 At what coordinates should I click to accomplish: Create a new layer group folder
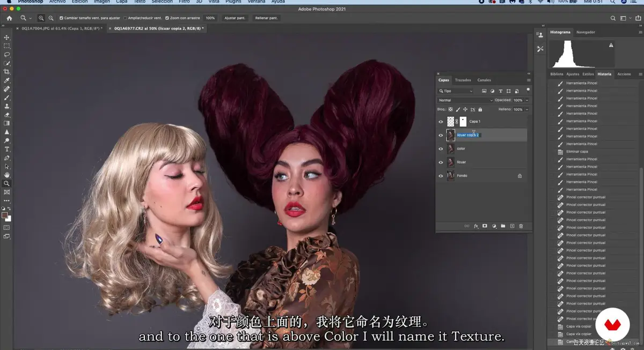[x=503, y=226]
